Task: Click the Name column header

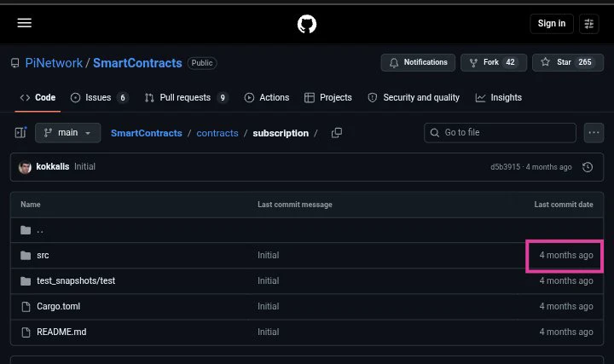Action: point(31,205)
